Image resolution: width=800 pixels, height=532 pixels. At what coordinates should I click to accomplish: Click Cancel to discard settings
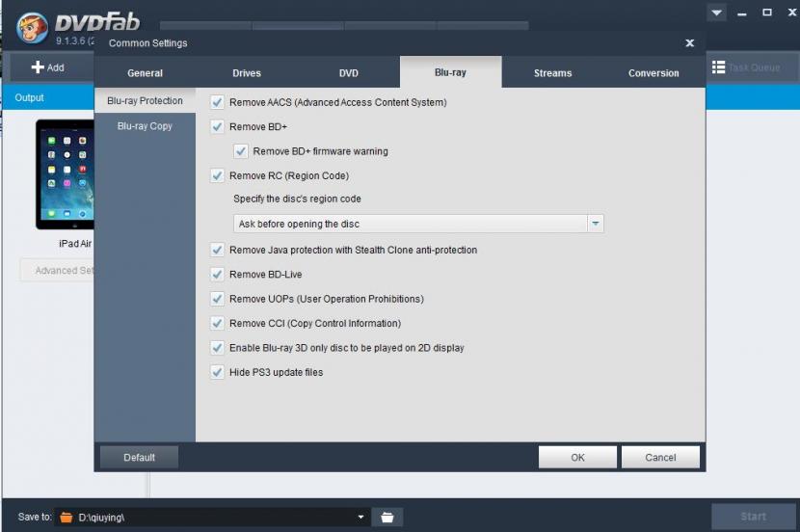[x=660, y=458]
